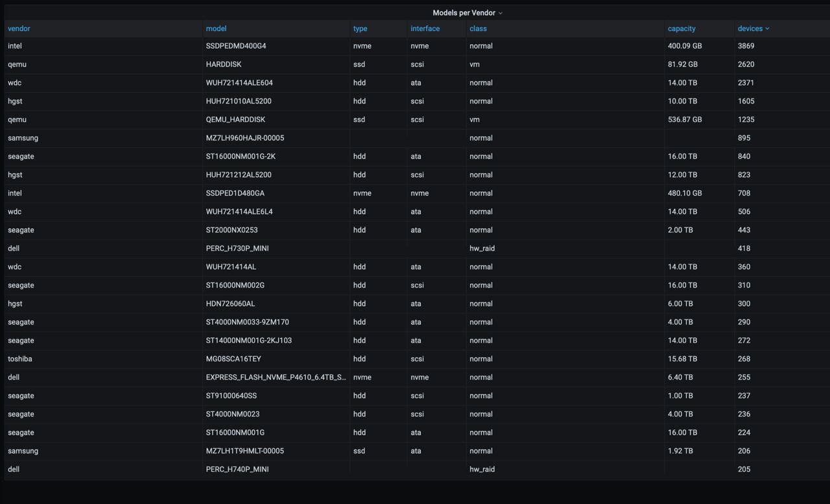
Task: Select model cell SSDPEDMD400G4
Action: [236, 46]
